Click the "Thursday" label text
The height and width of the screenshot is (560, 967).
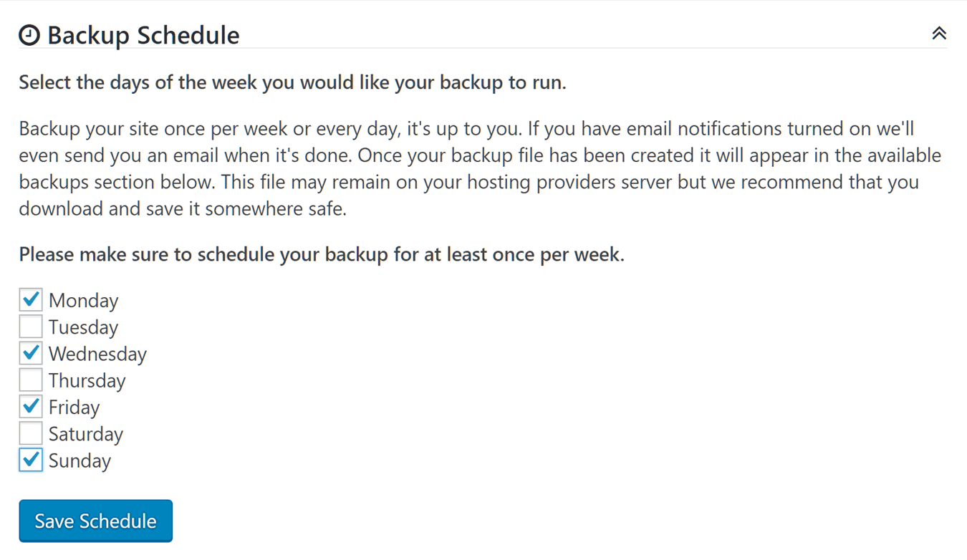click(87, 380)
